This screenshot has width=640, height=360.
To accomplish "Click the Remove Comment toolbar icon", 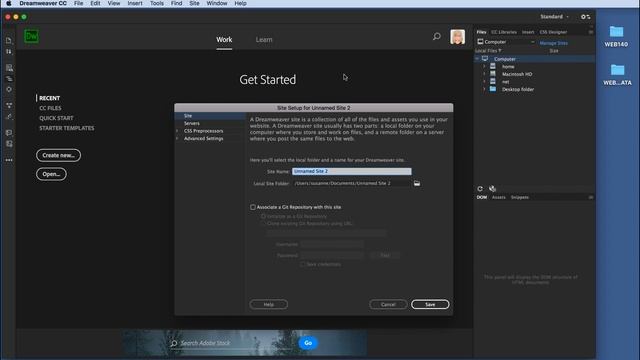I will point(9,144).
